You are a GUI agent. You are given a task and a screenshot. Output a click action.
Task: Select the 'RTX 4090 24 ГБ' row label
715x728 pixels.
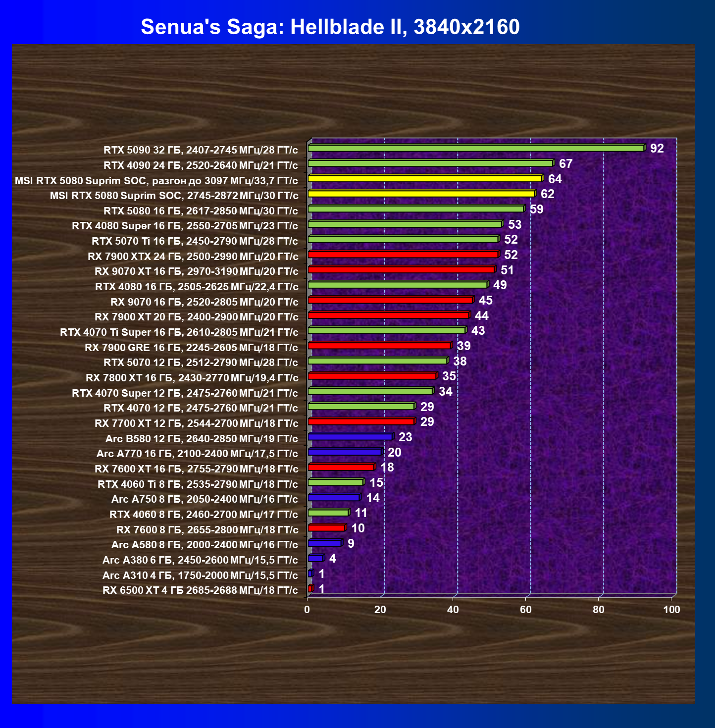[201, 165]
